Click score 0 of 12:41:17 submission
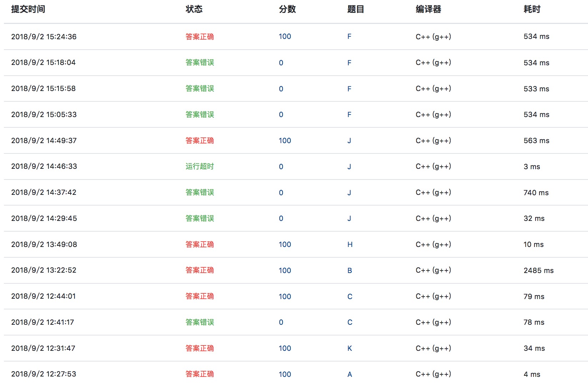 281,322
